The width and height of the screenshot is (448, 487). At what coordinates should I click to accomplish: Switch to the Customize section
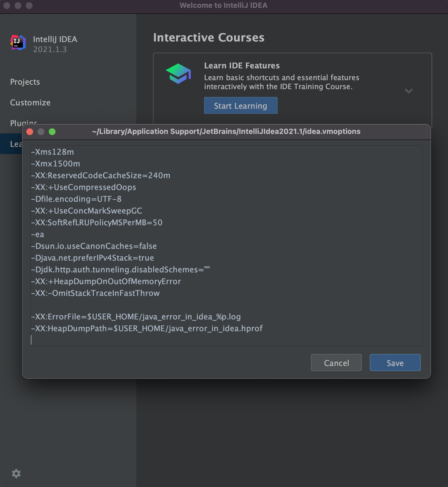click(x=30, y=103)
